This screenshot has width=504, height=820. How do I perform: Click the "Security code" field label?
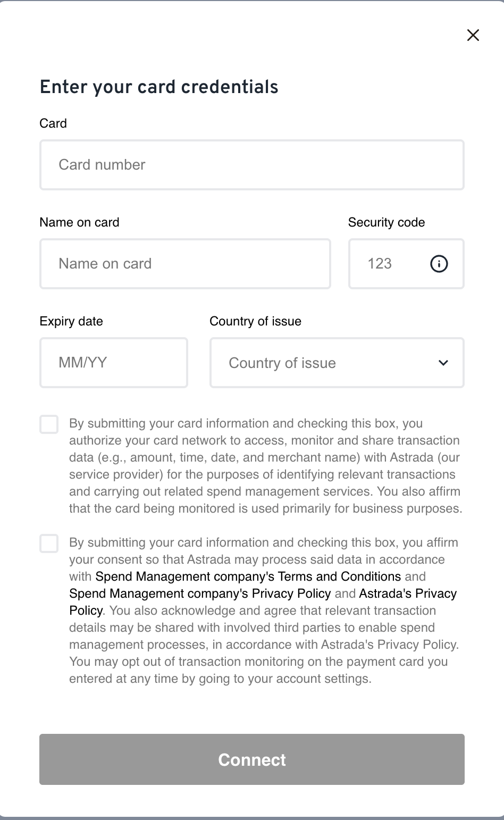(387, 222)
